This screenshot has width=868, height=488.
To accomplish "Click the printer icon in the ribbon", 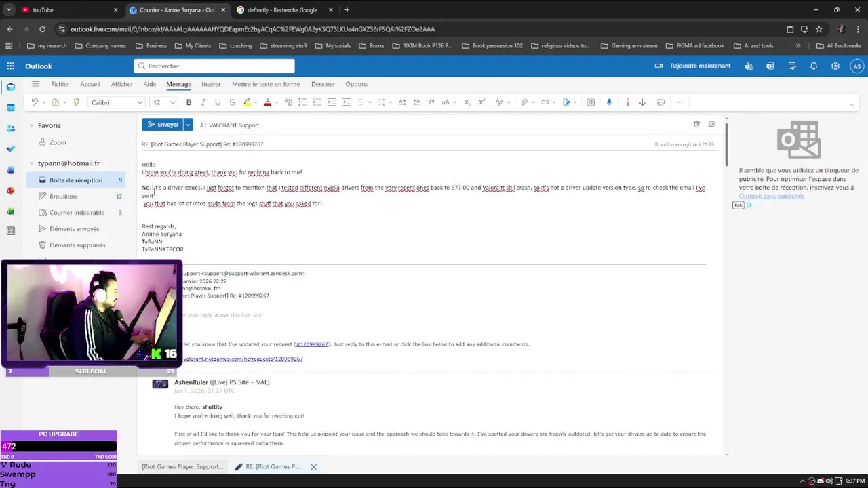I will tap(660, 102).
